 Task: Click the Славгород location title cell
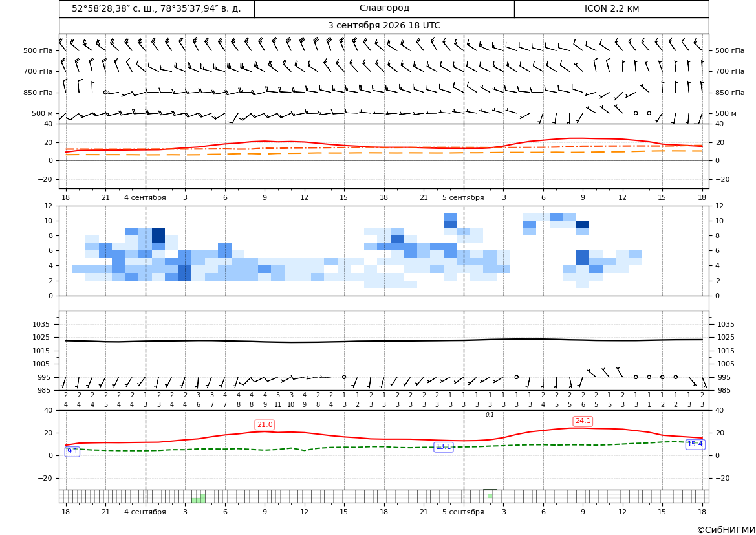pos(384,8)
